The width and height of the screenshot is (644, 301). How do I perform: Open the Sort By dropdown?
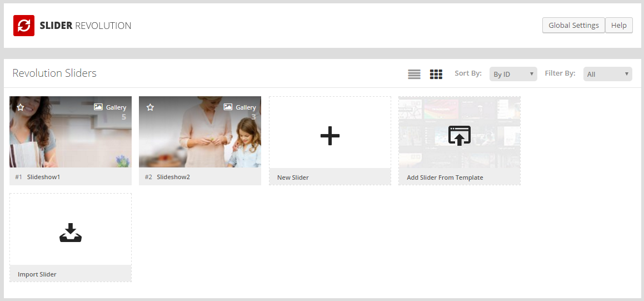pyautogui.click(x=513, y=74)
